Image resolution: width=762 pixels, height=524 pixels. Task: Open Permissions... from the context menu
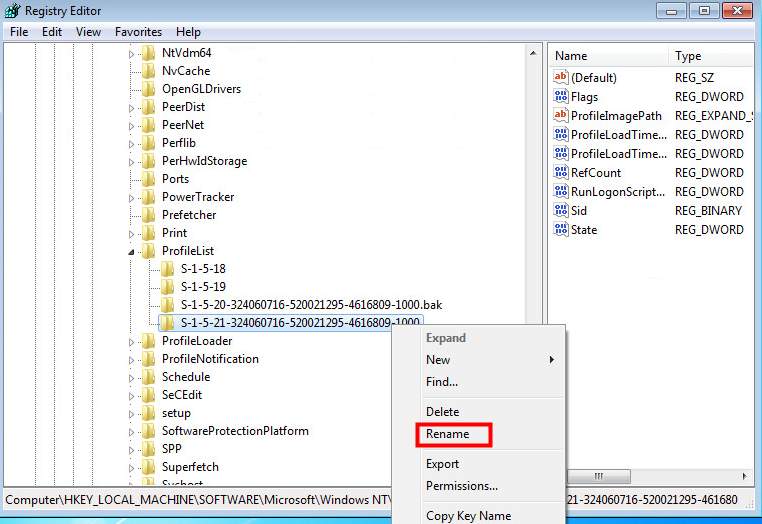click(x=462, y=486)
